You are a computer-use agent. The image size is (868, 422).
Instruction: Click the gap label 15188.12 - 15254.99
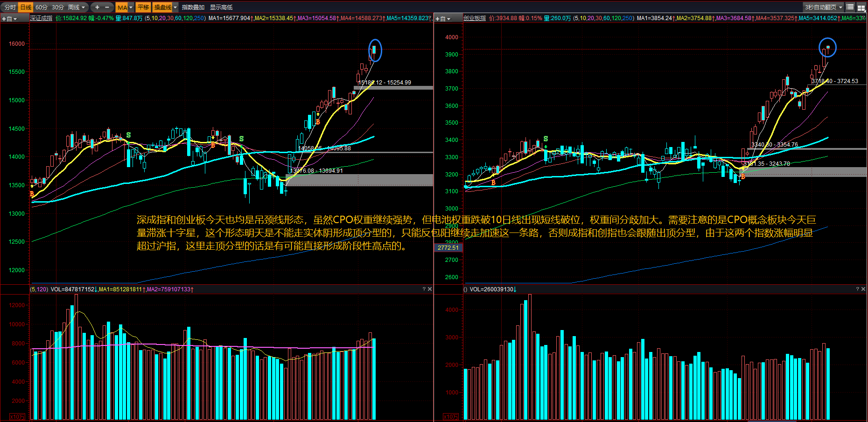(x=385, y=83)
